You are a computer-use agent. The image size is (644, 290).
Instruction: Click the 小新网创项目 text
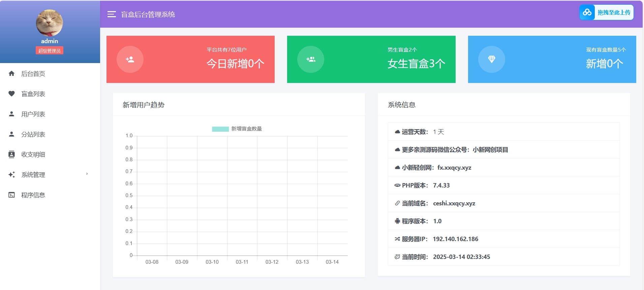490,150
